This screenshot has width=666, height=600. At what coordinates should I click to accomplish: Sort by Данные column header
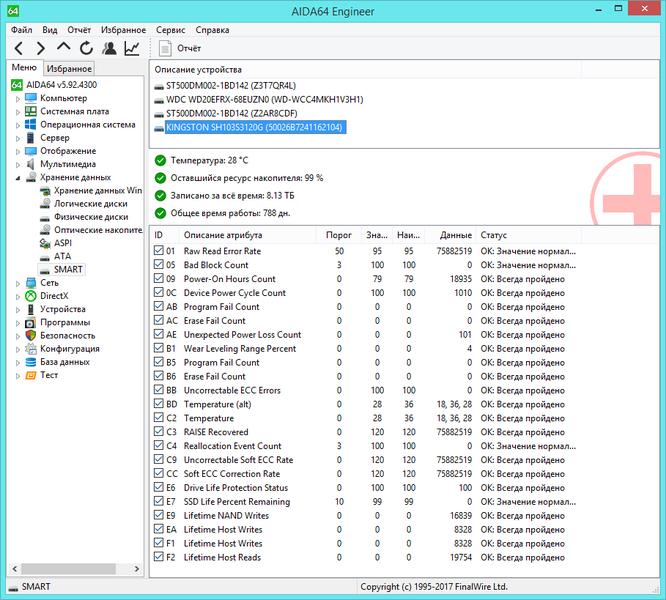[x=451, y=235]
